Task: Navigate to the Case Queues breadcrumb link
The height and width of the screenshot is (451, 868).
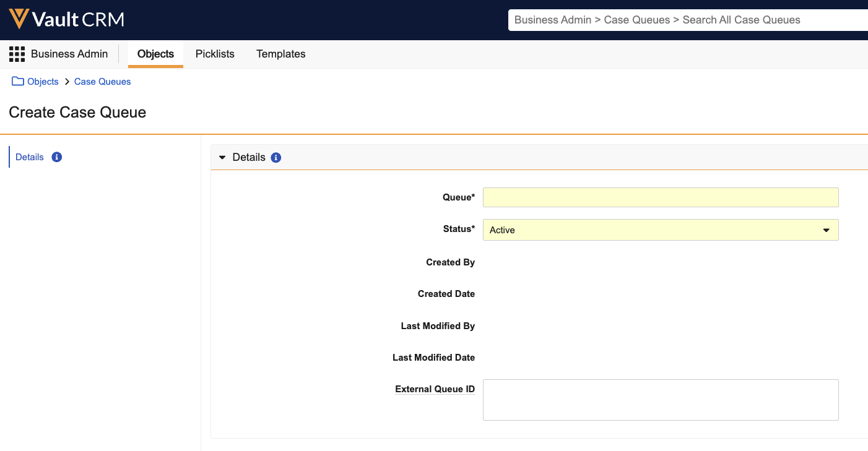Action: (x=103, y=82)
